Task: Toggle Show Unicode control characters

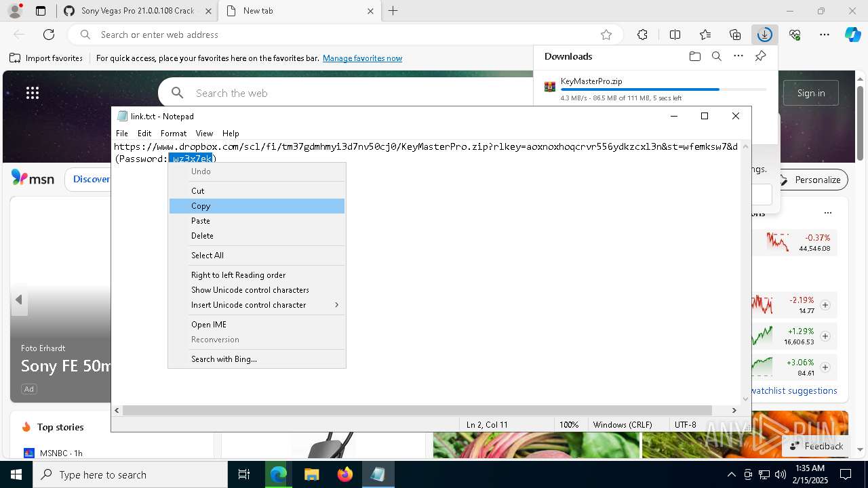Action: tap(257, 290)
